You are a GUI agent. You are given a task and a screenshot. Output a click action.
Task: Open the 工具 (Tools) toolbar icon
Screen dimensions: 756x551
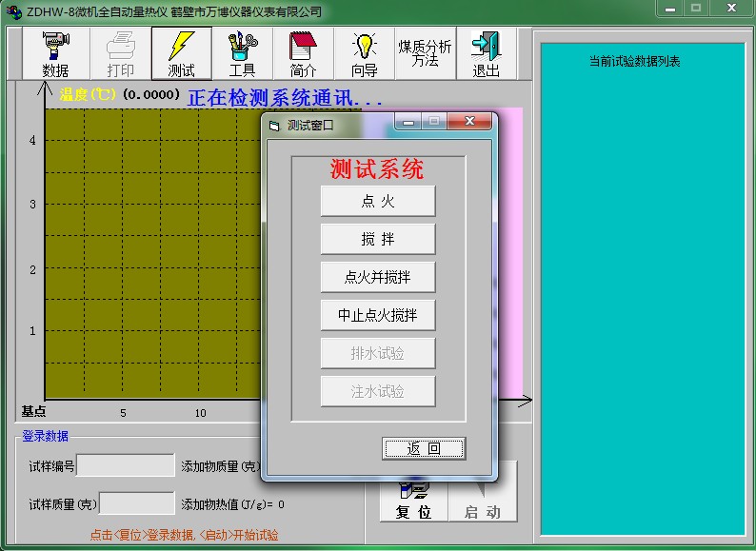(242, 53)
